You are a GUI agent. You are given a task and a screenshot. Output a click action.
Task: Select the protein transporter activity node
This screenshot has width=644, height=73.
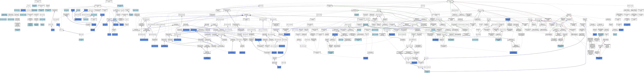tap(48, 10)
